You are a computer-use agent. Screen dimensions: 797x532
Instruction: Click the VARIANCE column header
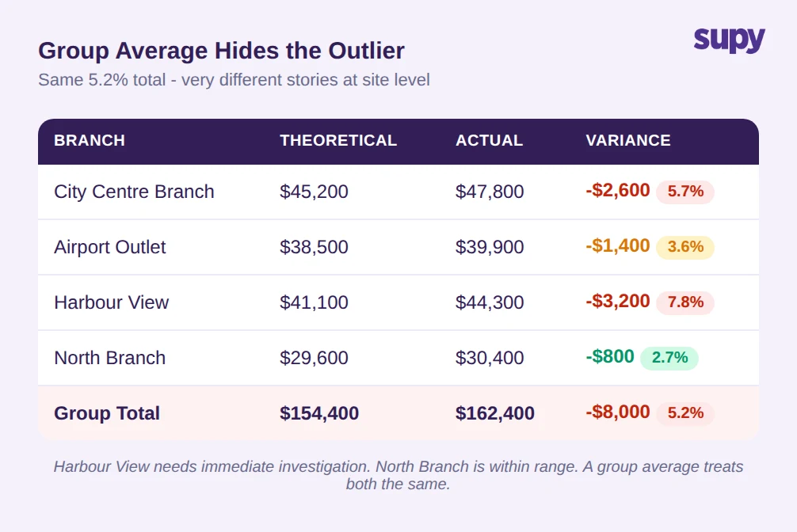627,140
